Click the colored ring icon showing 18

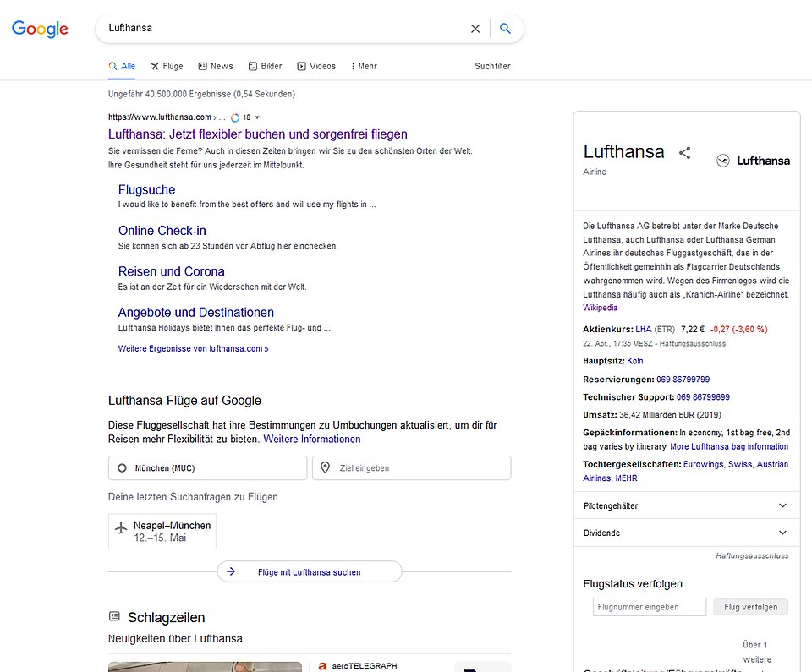tap(235, 117)
